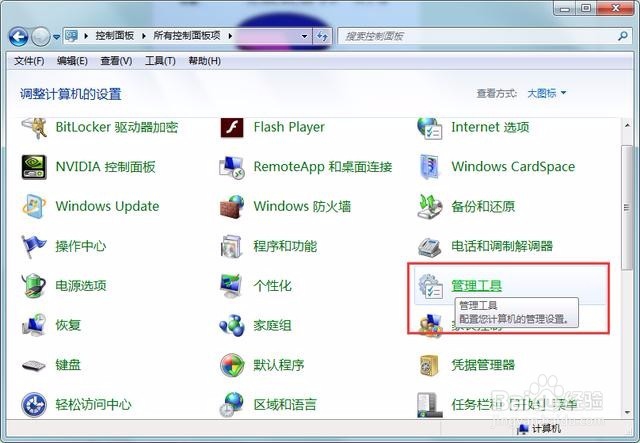Click the scrollbar up arrow
640x443 pixels.
point(627,125)
